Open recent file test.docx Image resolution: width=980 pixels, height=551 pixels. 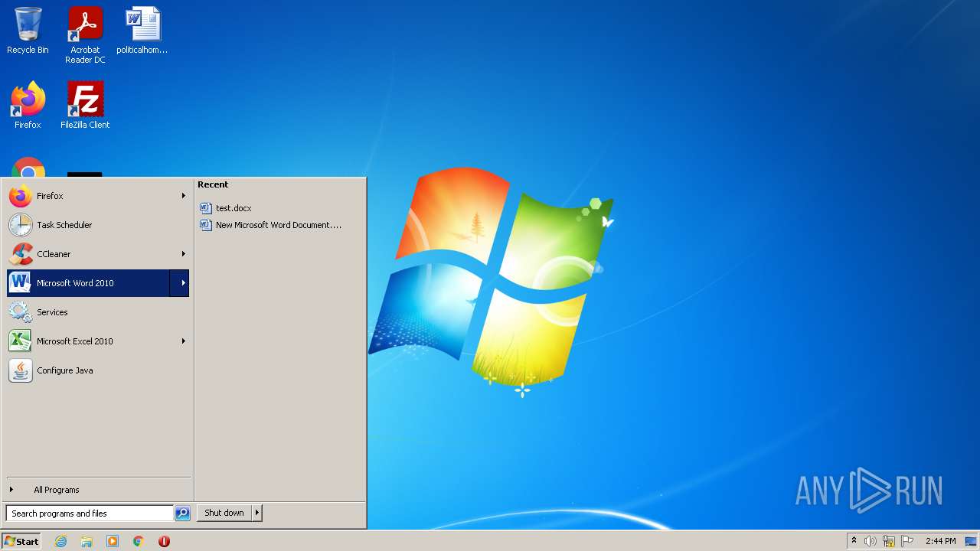[x=226, y=208]
